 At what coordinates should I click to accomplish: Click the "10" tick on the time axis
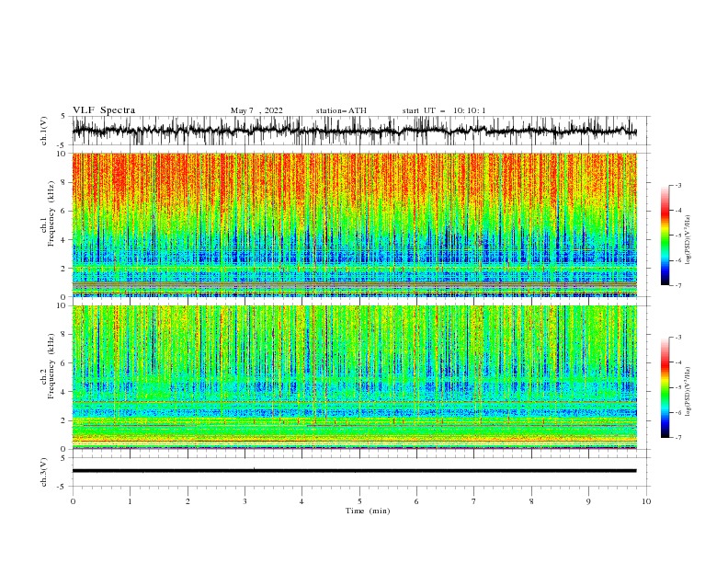pos(646,501)
